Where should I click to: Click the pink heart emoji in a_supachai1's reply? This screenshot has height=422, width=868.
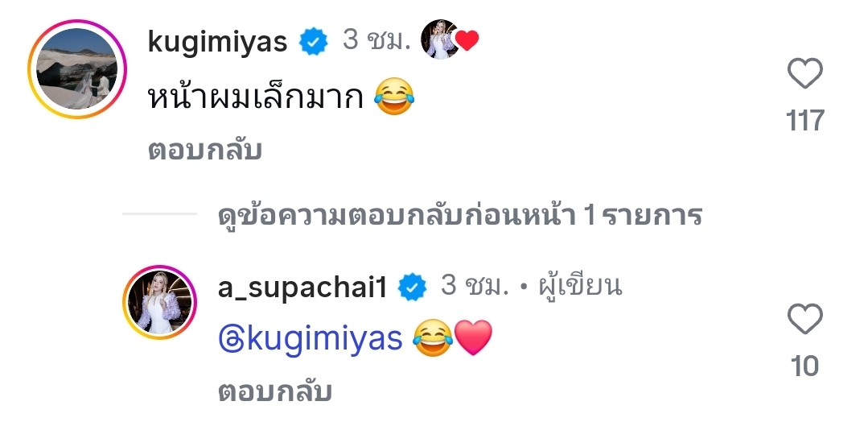tap(472, 340)
